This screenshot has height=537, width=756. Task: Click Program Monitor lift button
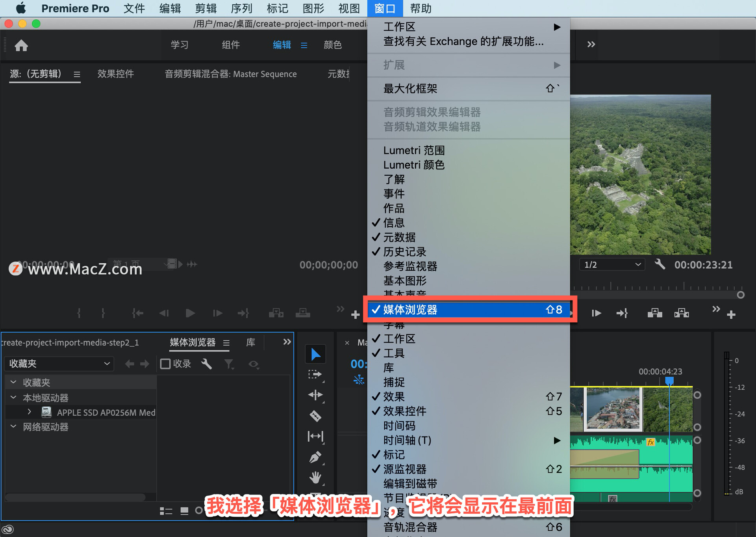(655, 313)
